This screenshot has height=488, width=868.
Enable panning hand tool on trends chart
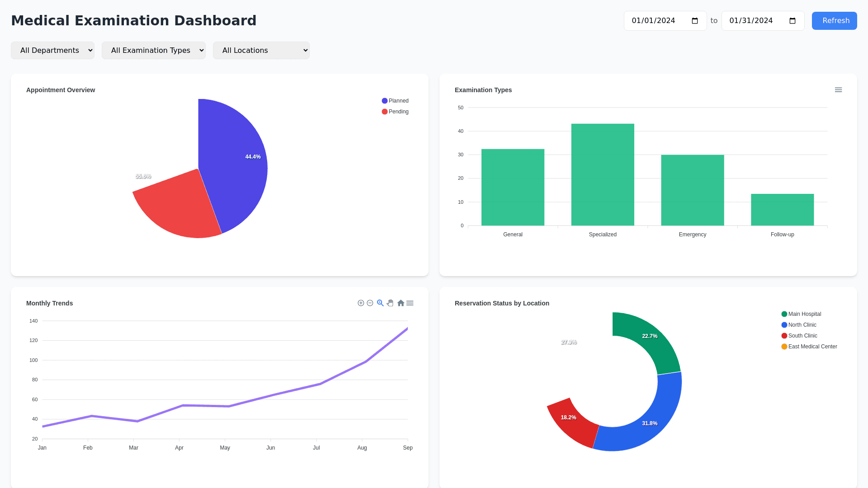click(x=390, y=303)
